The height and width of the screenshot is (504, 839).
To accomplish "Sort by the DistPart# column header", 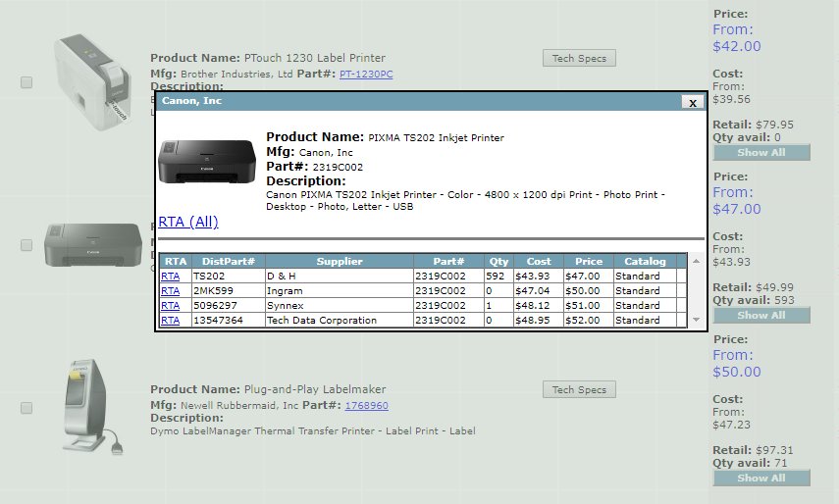I will [229, 262].
